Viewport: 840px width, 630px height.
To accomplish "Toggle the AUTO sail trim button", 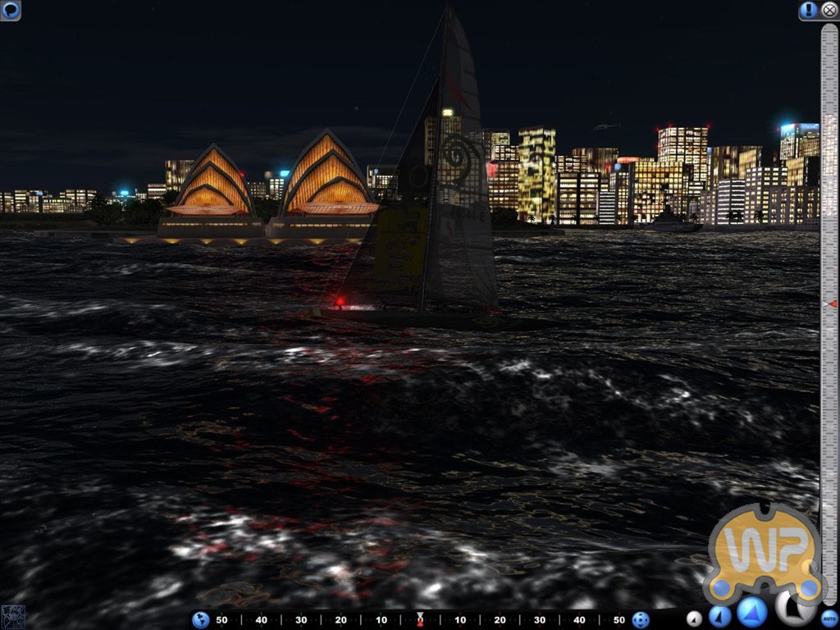I will tap(829, 619).
